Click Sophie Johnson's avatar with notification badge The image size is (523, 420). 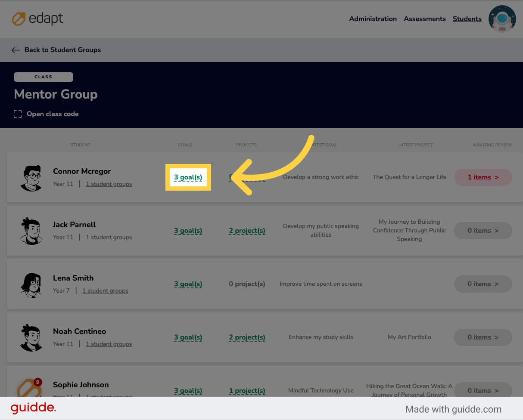pos(29,388)
